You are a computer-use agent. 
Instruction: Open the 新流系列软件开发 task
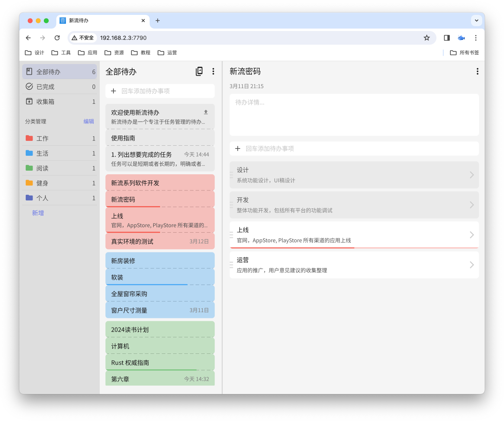tap(160, 183)
